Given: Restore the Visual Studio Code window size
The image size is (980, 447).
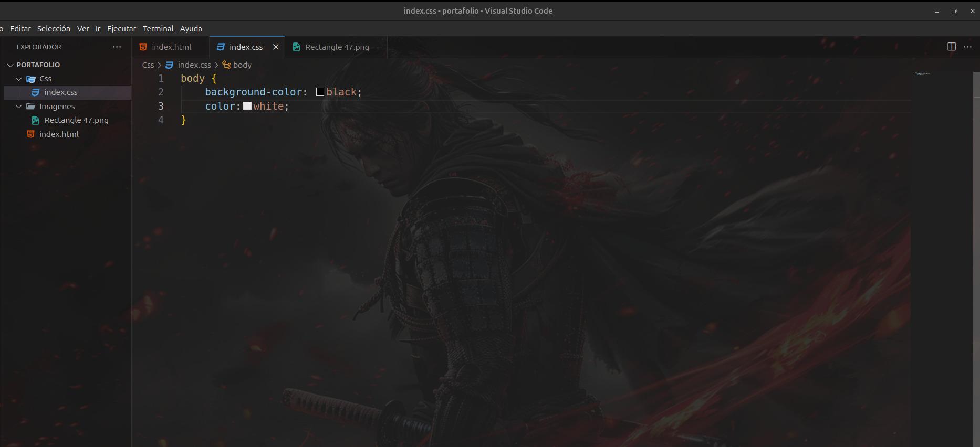Looking at the screenshot, I should (954, 11).
